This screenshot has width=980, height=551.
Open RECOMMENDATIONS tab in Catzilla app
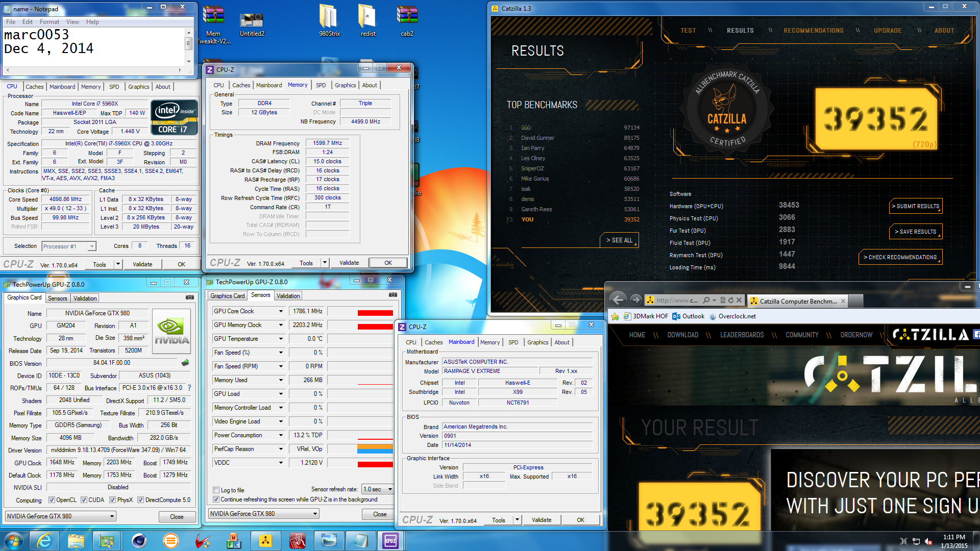[813, 31]
